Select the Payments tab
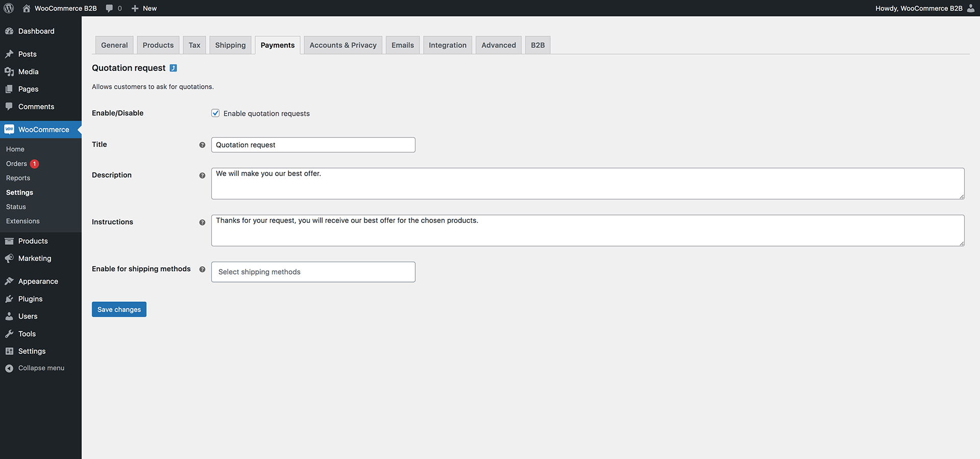 278,45
